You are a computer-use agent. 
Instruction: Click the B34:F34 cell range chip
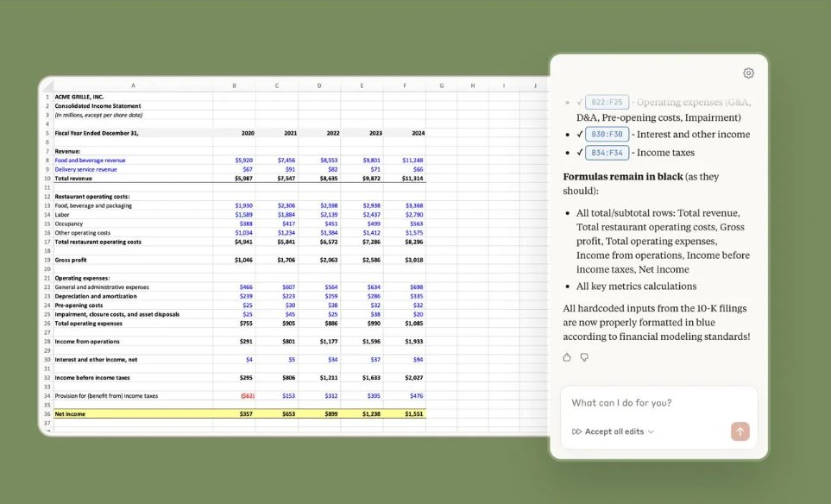pyautogui.click(x=607, y=152)
